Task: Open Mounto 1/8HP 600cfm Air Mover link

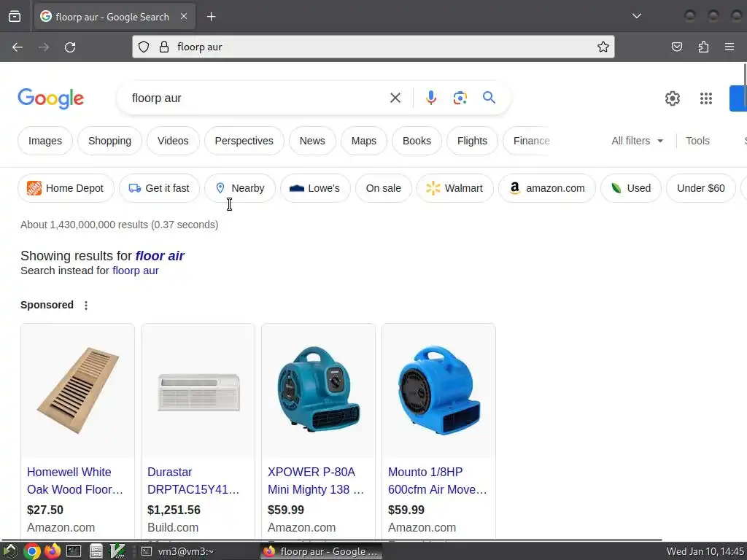Action: click(438, 481)
